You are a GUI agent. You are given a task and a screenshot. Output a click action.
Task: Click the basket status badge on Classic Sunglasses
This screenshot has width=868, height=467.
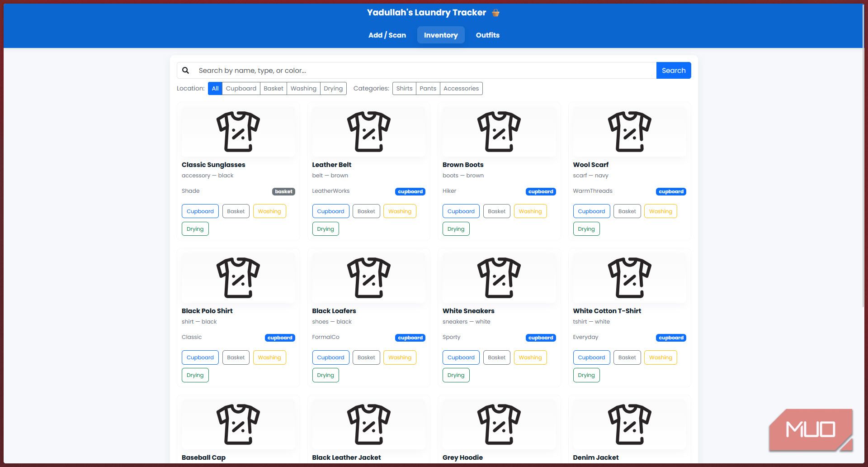283,191
